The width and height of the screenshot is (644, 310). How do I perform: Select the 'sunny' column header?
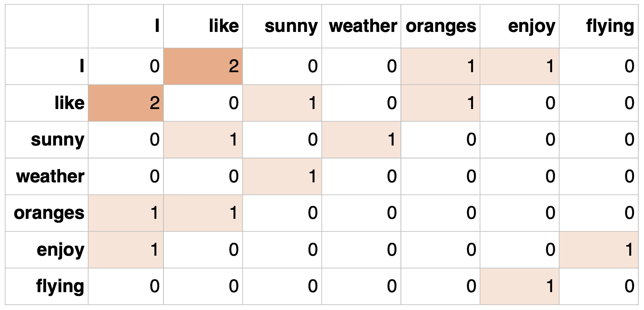click(282, 26)
